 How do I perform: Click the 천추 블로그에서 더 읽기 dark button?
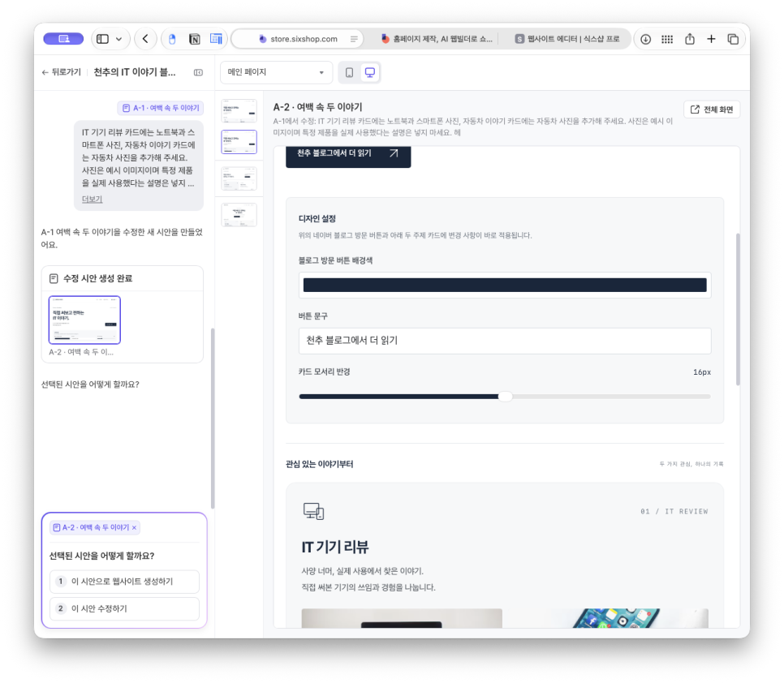[348, 156]
